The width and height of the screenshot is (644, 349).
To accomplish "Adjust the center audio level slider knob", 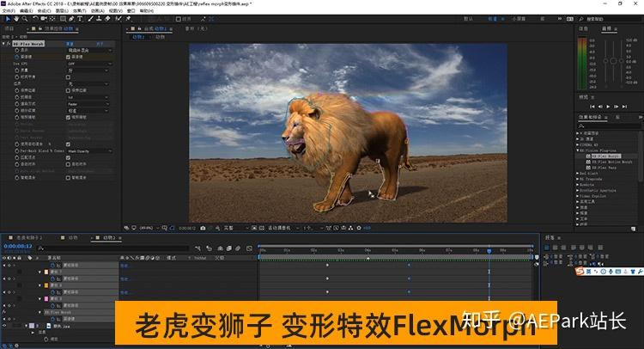I will pos(613,61).
